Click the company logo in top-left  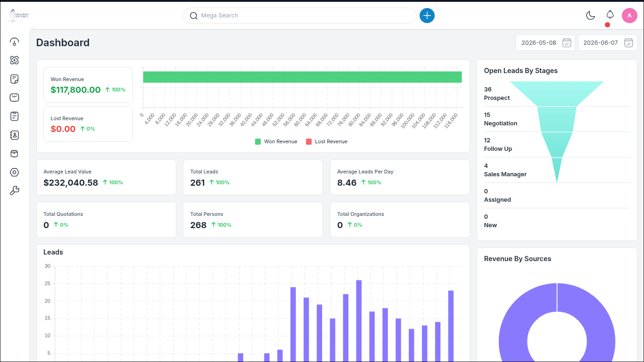(x=19, y=15)
